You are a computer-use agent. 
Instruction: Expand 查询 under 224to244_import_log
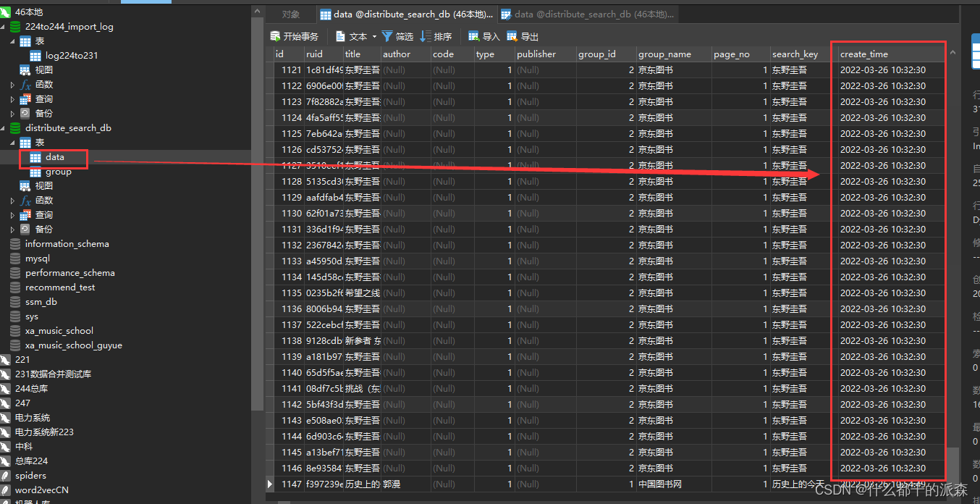click(13, 98)
